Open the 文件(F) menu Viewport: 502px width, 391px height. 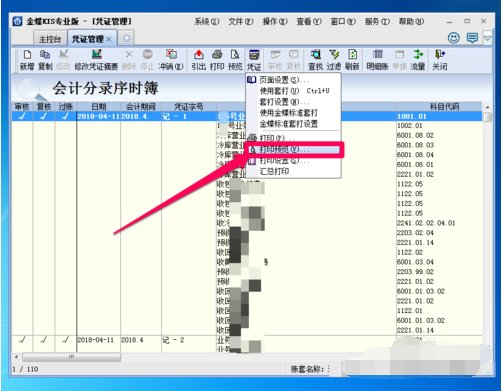pyautogui.click(x=241, y=22)
